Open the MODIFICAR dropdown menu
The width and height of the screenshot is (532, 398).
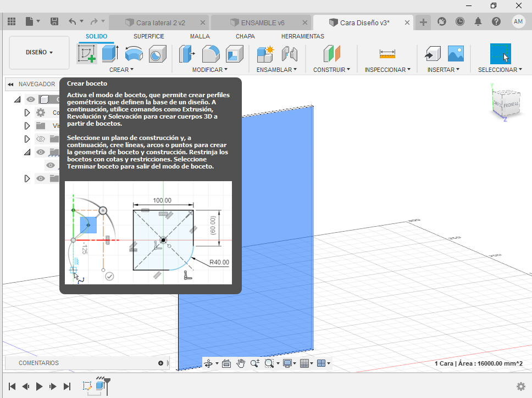210,70
